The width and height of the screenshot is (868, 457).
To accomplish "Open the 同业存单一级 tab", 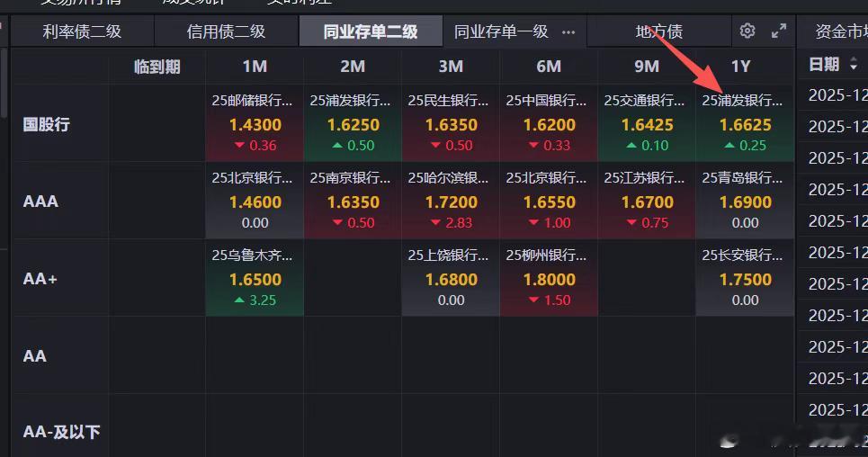I will click(x=501, y=31).
